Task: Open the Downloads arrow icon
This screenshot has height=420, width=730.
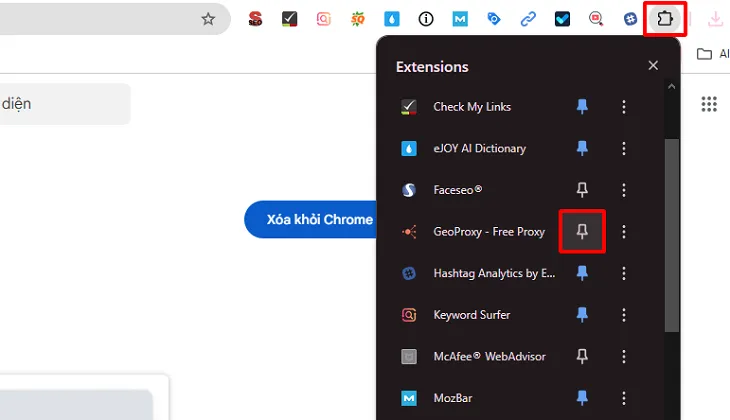Action: 715,19
